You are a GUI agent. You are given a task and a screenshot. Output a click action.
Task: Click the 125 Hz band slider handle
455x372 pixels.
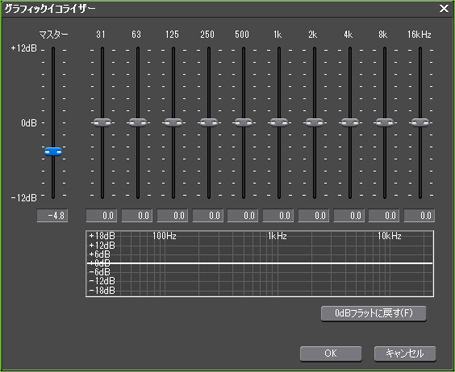point(173,122)
